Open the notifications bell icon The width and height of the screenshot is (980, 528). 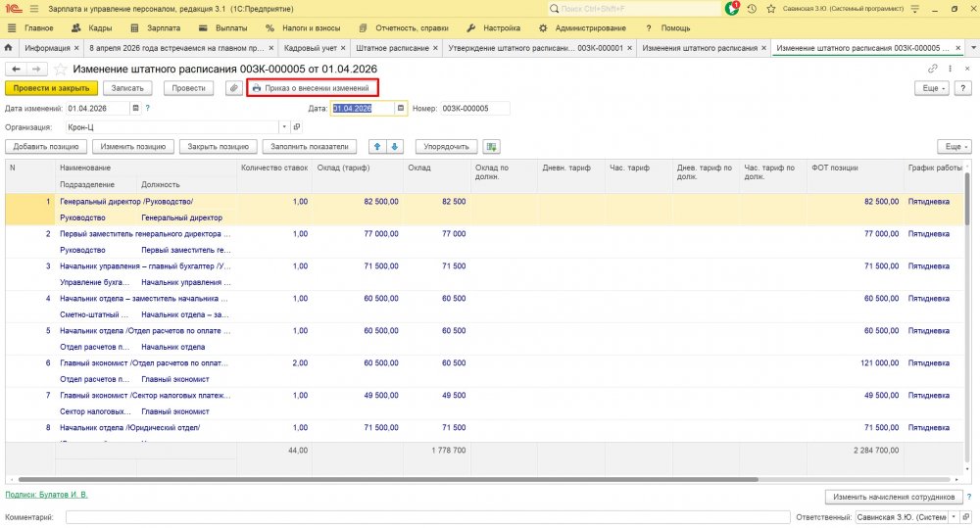click(x=732, y=9)
